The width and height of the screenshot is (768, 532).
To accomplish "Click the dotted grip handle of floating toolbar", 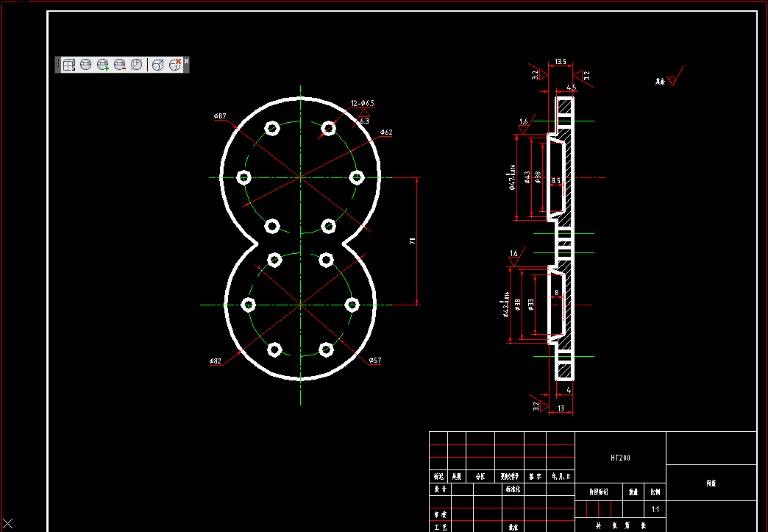I will (x=58, y=65).
